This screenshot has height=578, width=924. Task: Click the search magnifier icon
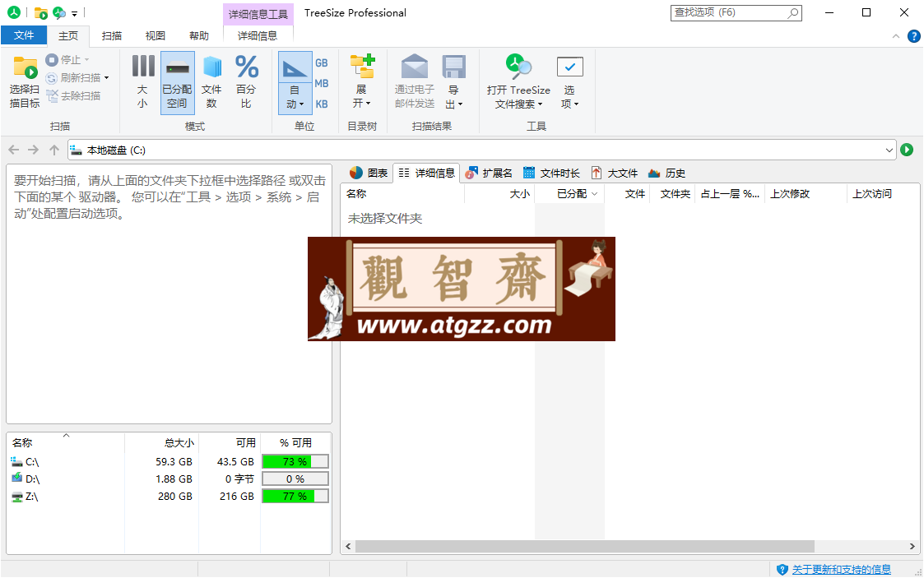[793, 12]
